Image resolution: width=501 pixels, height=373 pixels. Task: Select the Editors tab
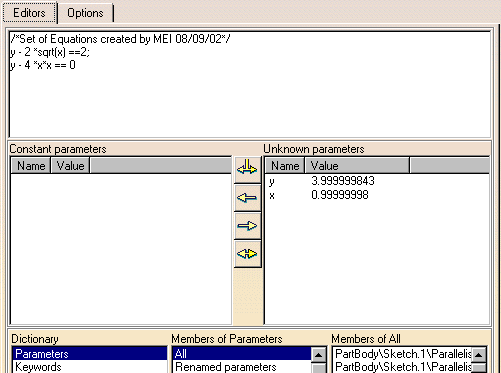point(29,13)
